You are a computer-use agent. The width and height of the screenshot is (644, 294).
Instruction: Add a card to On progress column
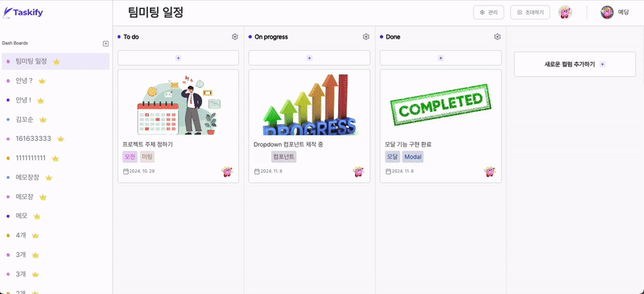pos(309,58)
